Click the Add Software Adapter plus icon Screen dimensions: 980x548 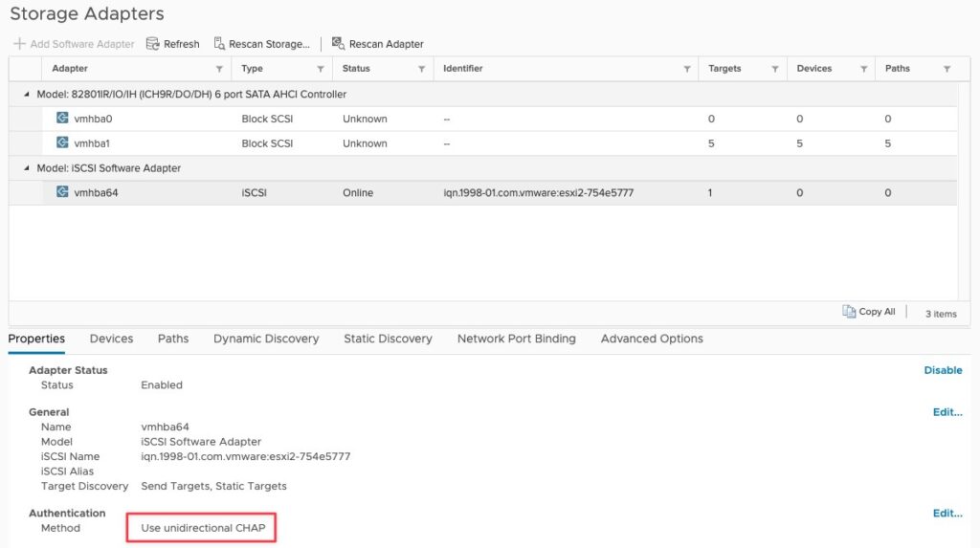[x=19, y=44]
